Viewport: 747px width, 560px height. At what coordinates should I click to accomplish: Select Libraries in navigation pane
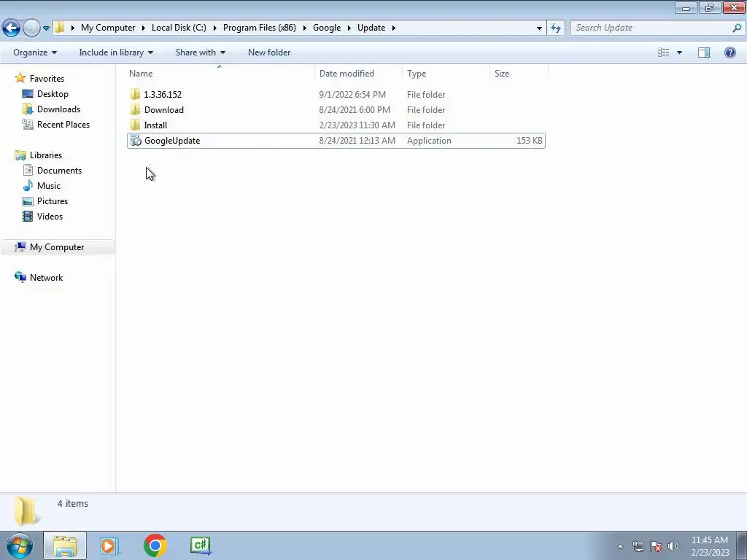pos(46,155)
